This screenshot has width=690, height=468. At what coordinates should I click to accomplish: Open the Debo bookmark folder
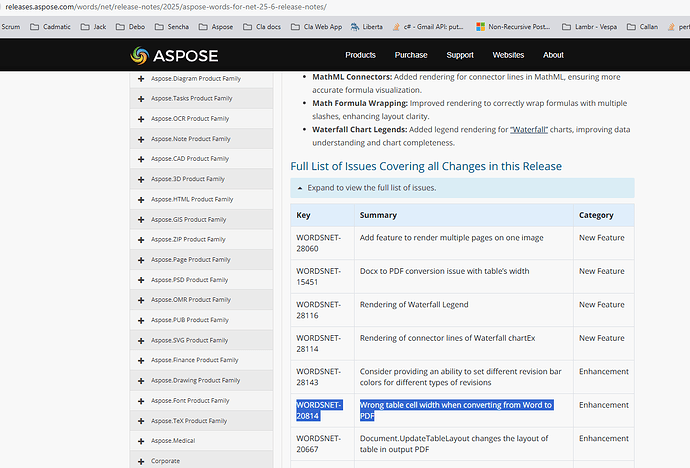point(130,27)
